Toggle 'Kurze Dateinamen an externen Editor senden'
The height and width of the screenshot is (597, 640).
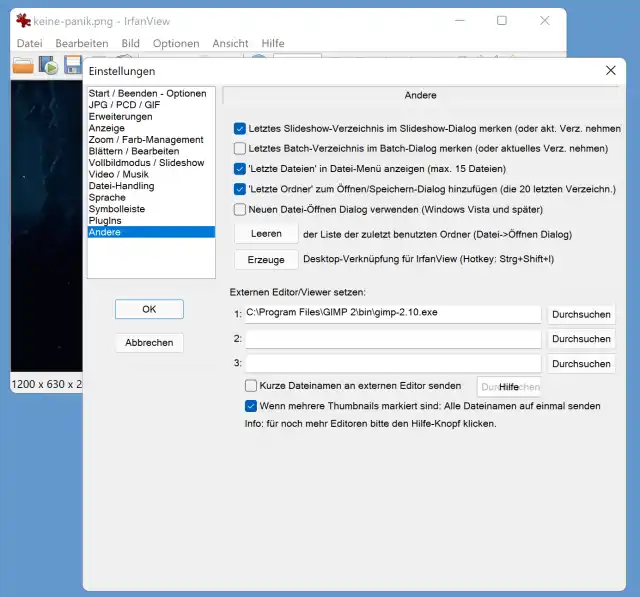click(x=251, y=385)
